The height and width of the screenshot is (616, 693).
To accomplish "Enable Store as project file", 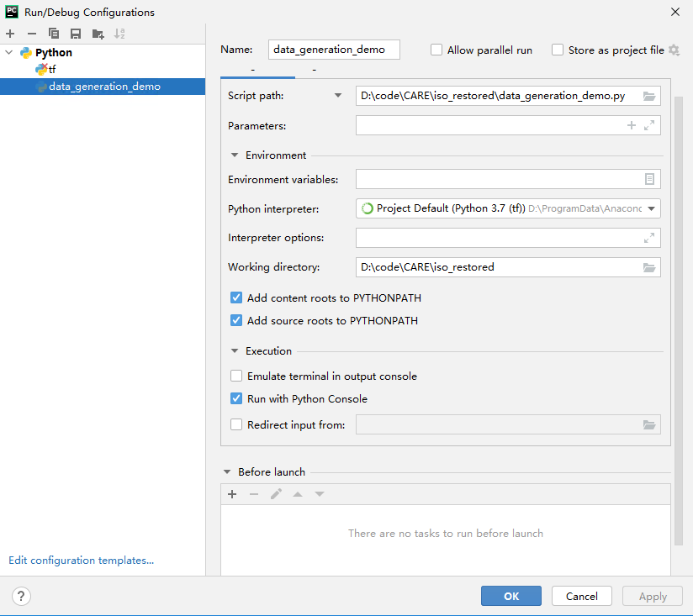I will tap(558, 50).
